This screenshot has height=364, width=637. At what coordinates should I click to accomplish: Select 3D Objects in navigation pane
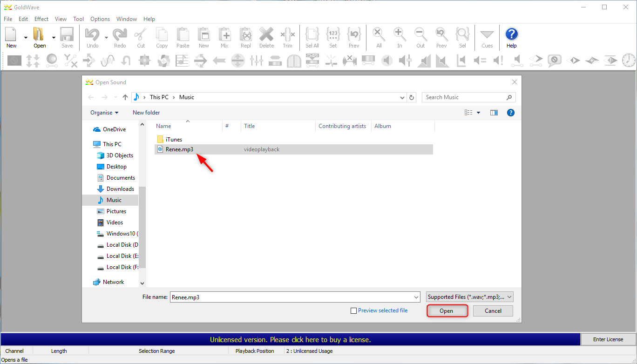[115, 155]
